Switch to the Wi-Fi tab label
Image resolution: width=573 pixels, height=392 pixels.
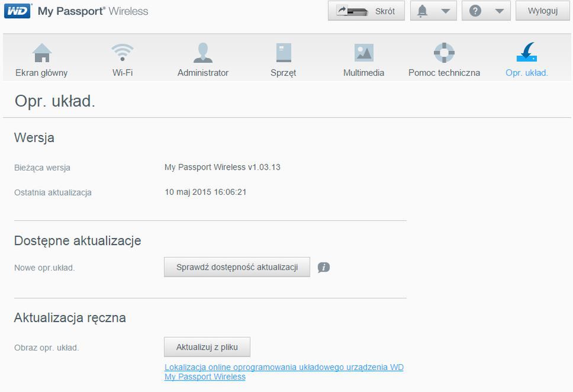point(123,73)
